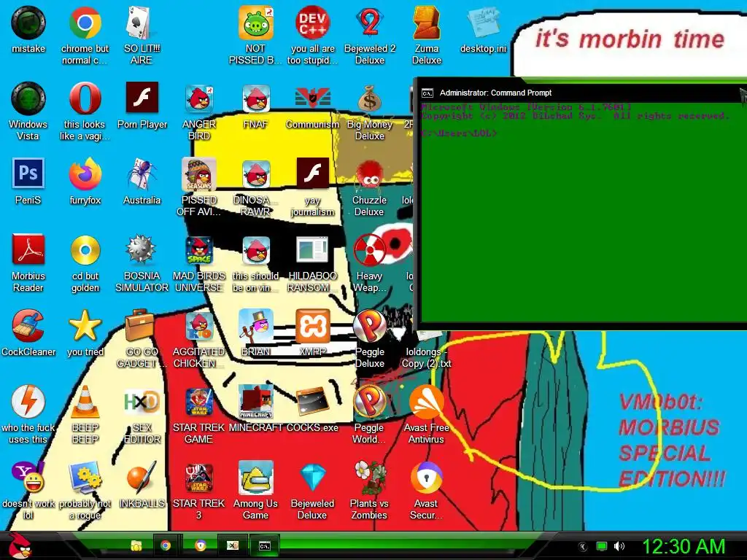Open the folder icon in the taskbar
This screenshot has height=560, width=747.
pos(136,545)
